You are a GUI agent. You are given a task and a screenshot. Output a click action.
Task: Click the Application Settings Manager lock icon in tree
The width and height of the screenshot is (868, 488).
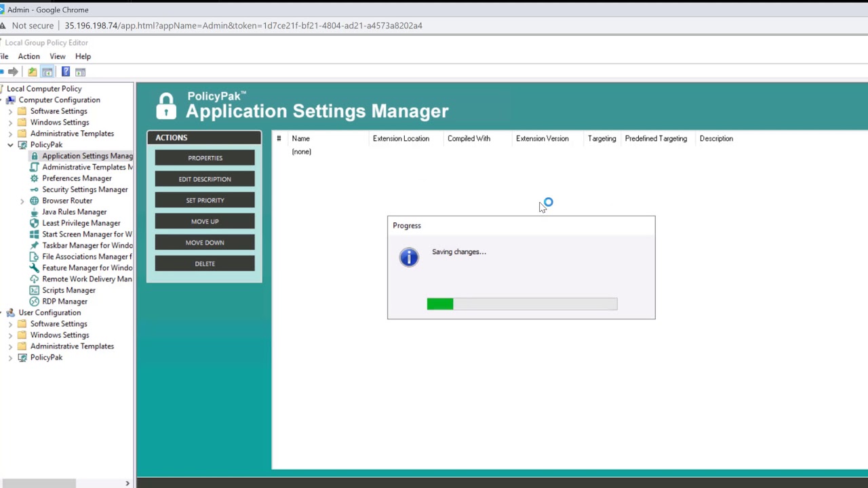pyautogui.click(x=35, y=156)
